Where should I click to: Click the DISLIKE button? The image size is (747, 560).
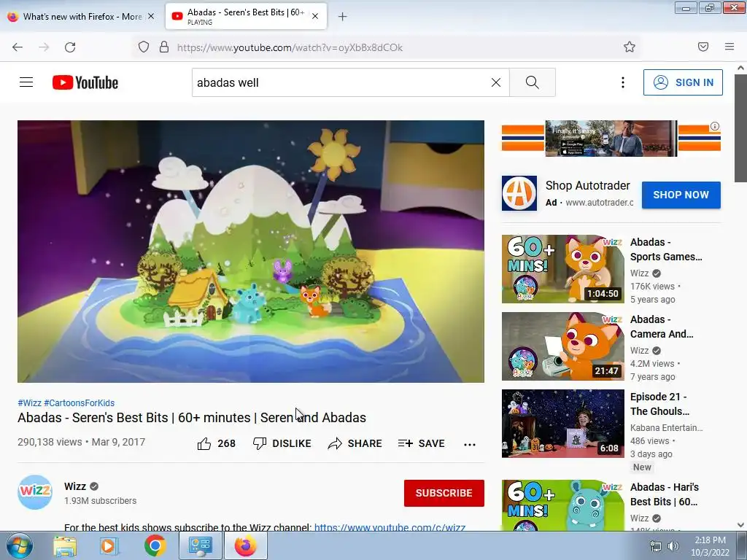point(282,443)
